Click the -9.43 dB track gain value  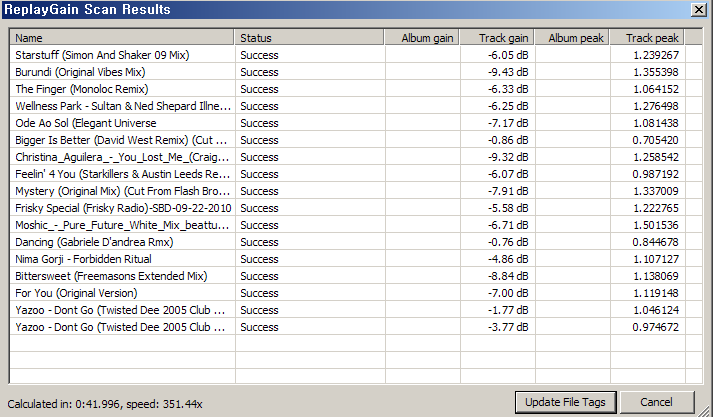pos(508,72)
